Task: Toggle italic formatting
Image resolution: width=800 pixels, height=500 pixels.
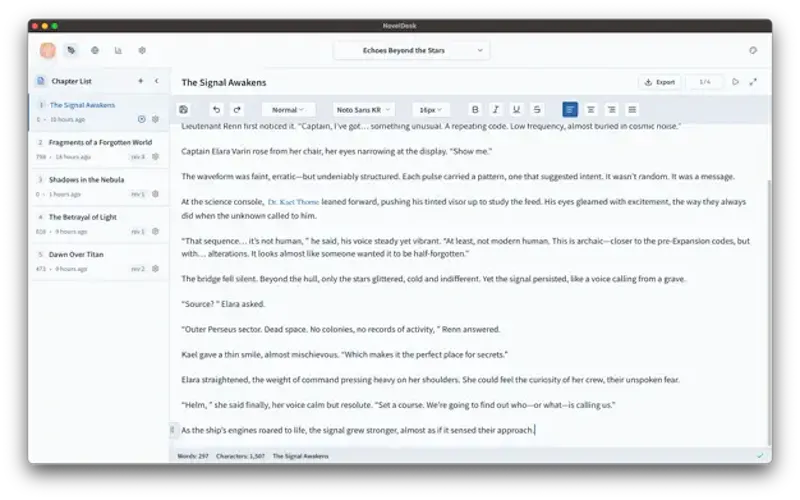Action: coord(495,110)
